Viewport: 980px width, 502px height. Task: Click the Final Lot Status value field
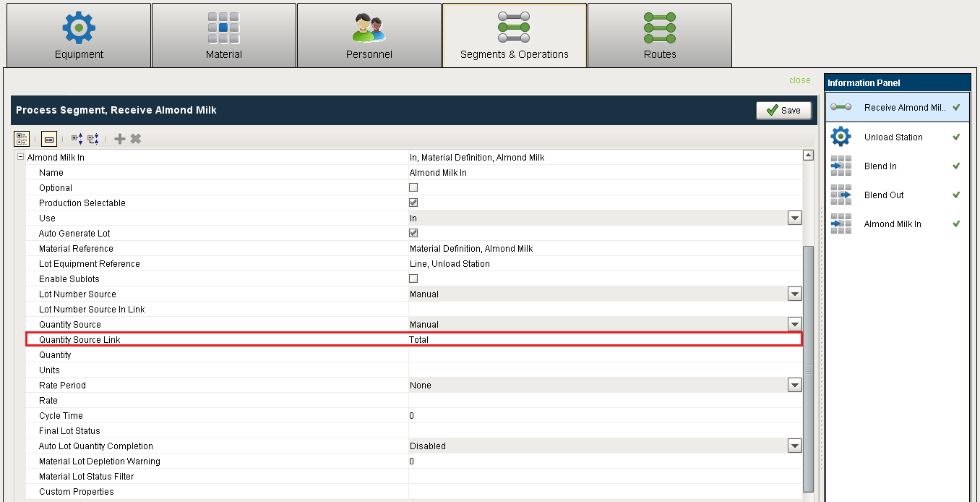point(605,431)
